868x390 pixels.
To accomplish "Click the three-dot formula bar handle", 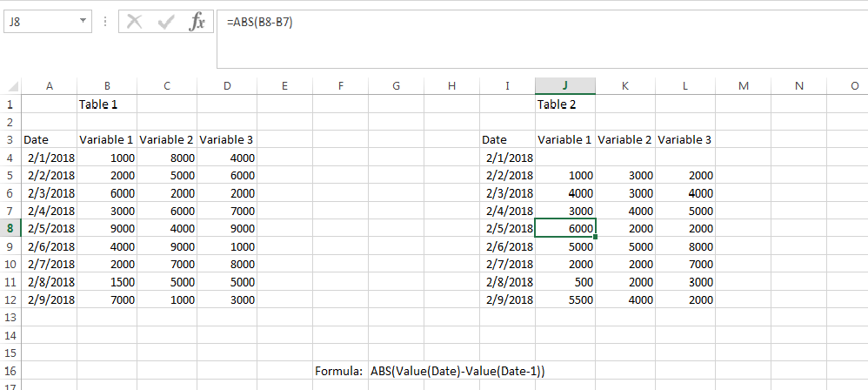I will point(105,22).
